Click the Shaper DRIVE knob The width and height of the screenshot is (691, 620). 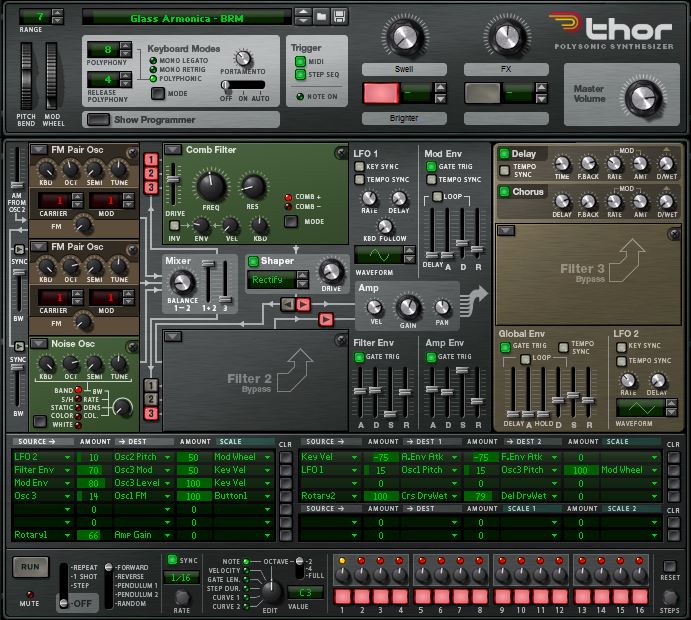click(x=330, y=272)
